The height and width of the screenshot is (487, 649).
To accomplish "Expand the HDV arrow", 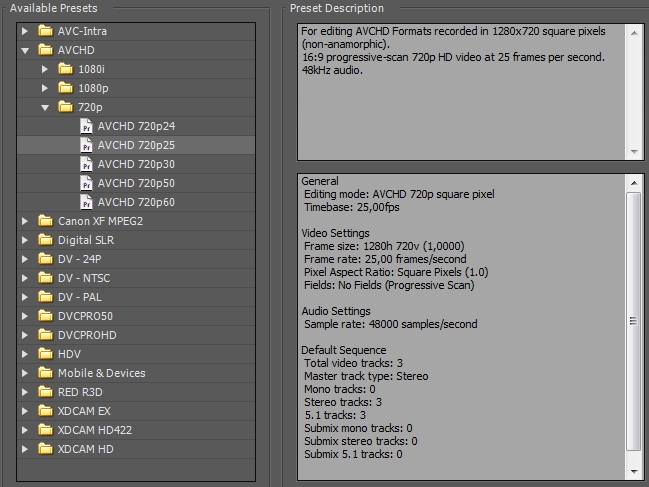I will (x=25, y=354).
